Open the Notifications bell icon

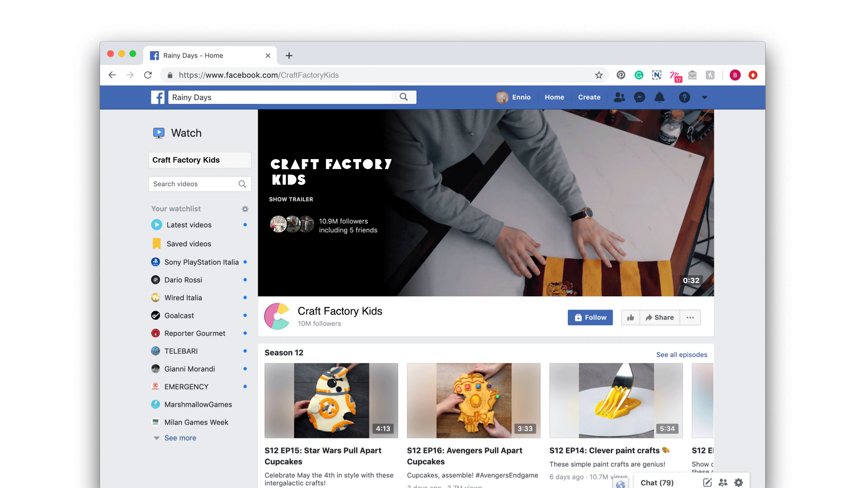point(660,97)
